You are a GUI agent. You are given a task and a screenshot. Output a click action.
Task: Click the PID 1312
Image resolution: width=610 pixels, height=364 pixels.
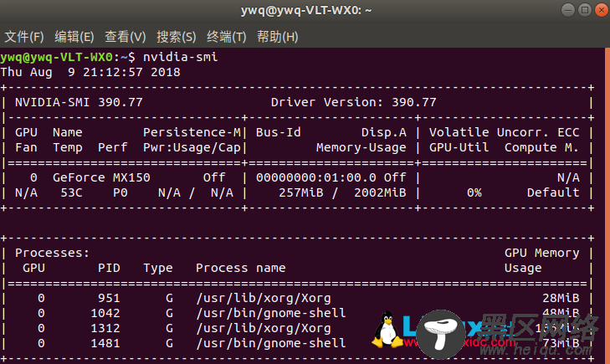(x=105, y=328)
